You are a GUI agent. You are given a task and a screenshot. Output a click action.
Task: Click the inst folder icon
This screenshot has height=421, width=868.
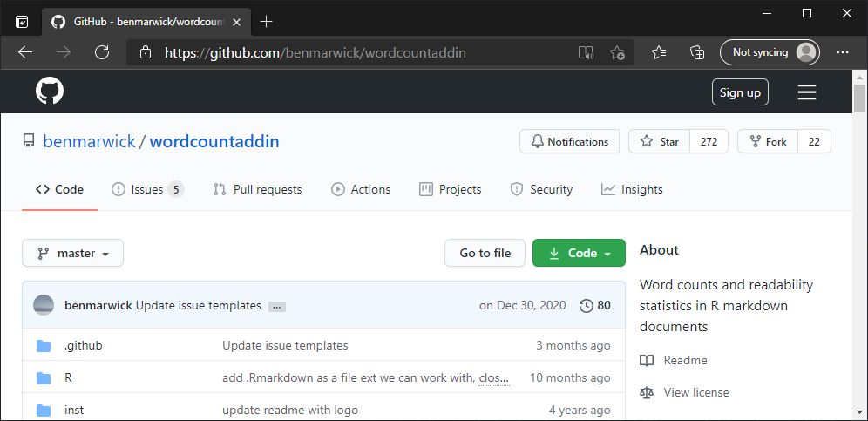tap(44, 411)
